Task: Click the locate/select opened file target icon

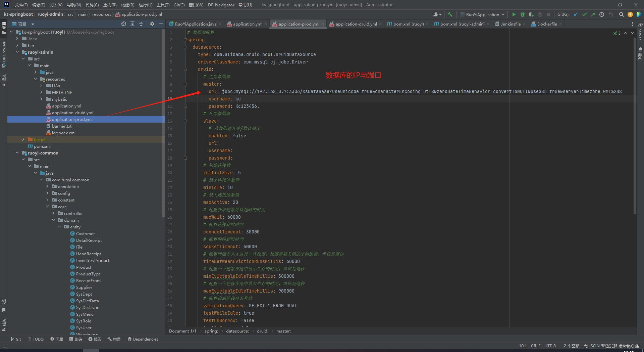Action: click(x=124, y=24)
